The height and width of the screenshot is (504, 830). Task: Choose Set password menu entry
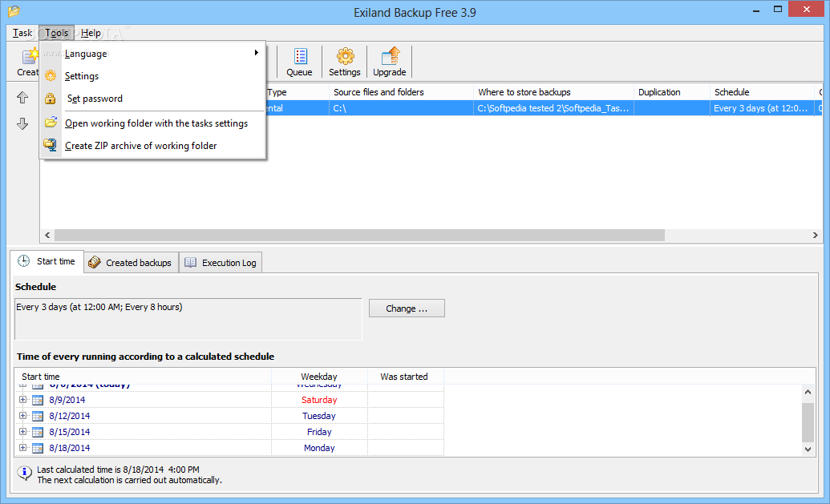tap(152, 99)
